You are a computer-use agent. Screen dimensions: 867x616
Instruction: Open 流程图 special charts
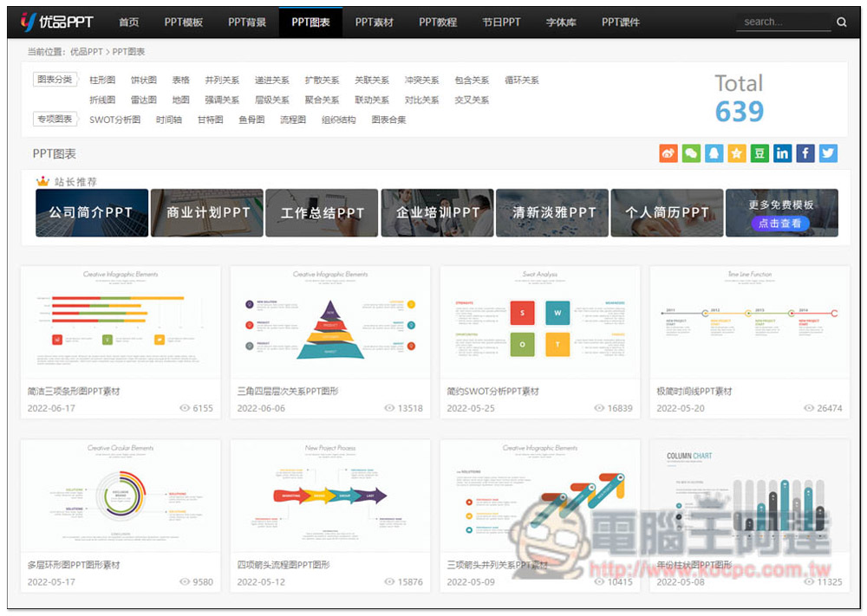293,120
